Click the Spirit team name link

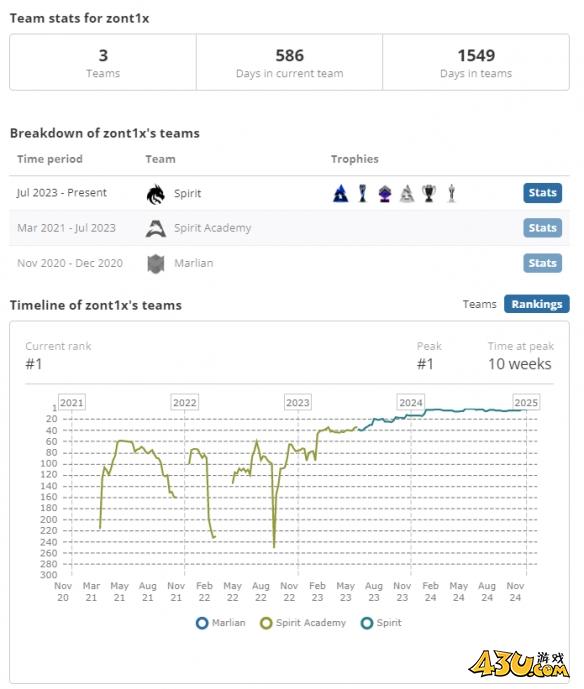click(188, 193)
